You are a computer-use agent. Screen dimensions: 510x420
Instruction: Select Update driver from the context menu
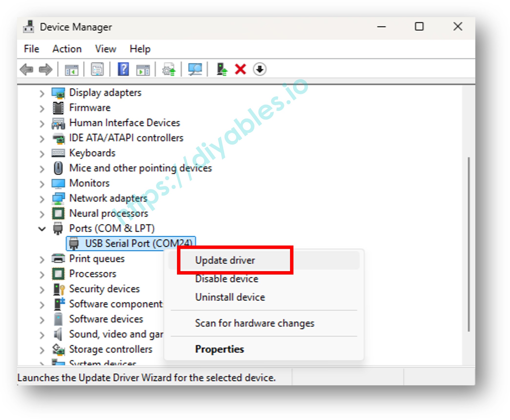point(225,260)
